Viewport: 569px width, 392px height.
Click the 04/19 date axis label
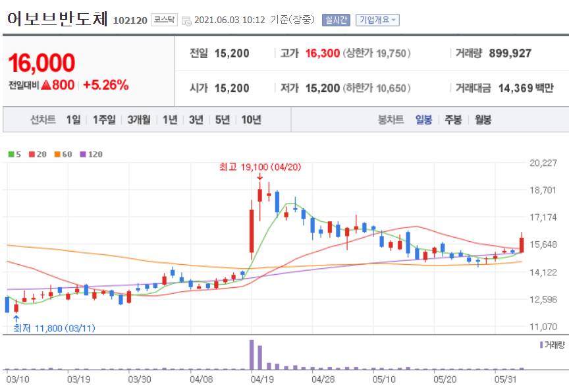[262, 379]
